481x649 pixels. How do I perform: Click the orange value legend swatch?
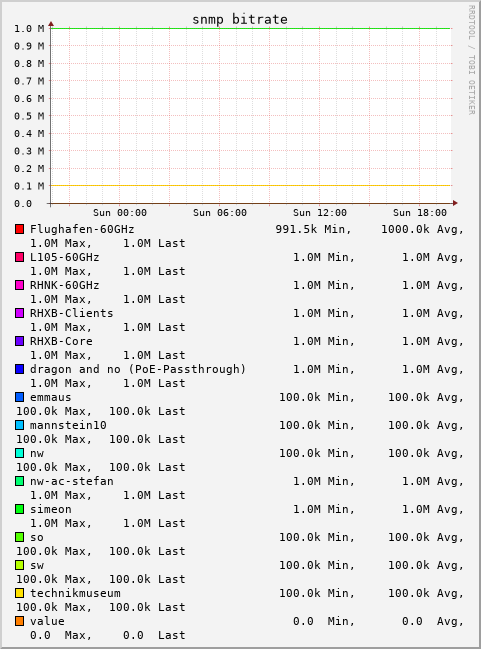pos(19,621)
